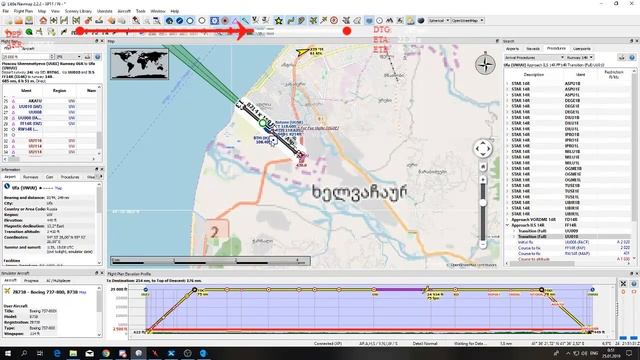The width and height of the screenshot is (640, 360).
Task: Click the zoom in plus button on map
Action: pyautogui.click(x=483, y=180)
